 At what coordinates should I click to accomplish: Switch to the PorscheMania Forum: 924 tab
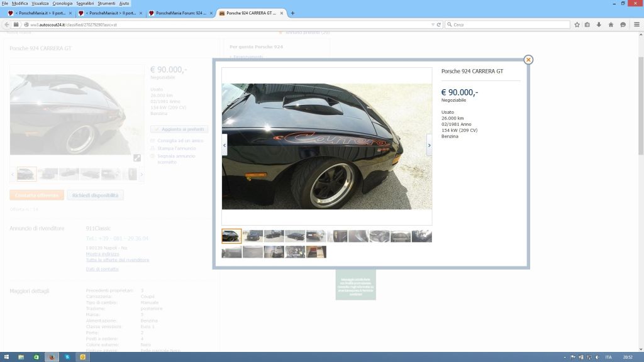click(180, 13)
